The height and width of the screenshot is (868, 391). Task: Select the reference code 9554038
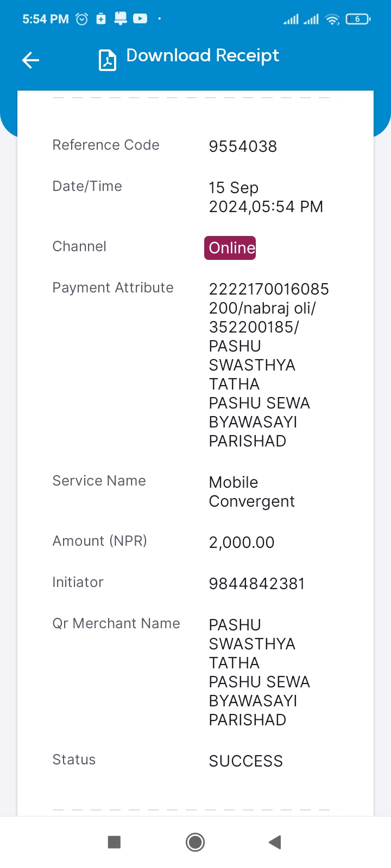tap(243, 146)
